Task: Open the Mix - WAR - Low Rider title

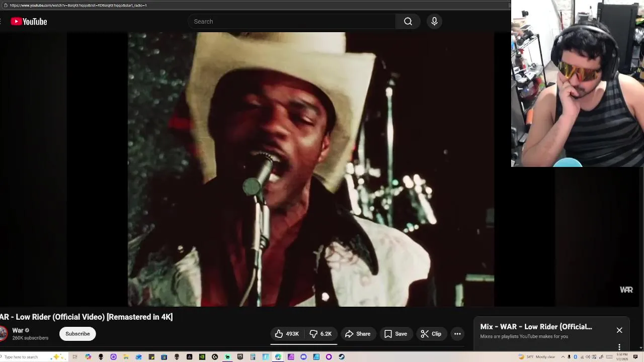Action: tap(536, 327)
